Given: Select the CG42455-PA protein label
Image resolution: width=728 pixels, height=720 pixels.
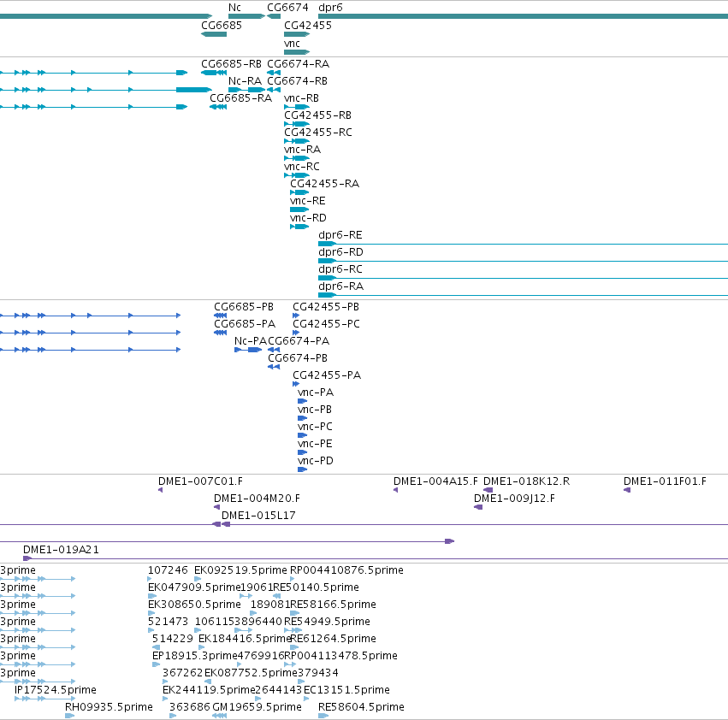Looking at the screenshot, I should pos(327,375).
